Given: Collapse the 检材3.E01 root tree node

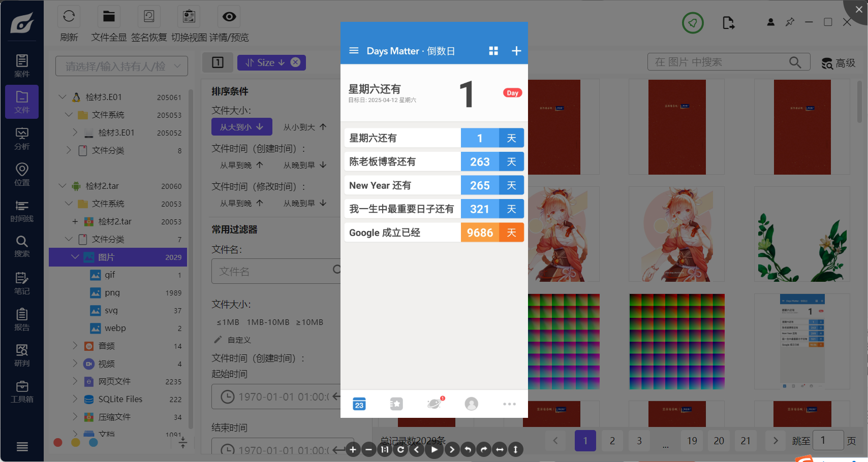Looking at the screenshot, I should 62,96.
